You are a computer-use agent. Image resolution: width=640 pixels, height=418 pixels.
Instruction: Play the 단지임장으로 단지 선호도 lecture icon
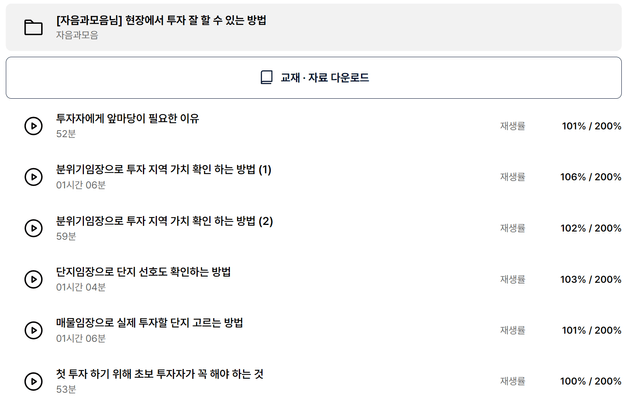coord(33,279)
